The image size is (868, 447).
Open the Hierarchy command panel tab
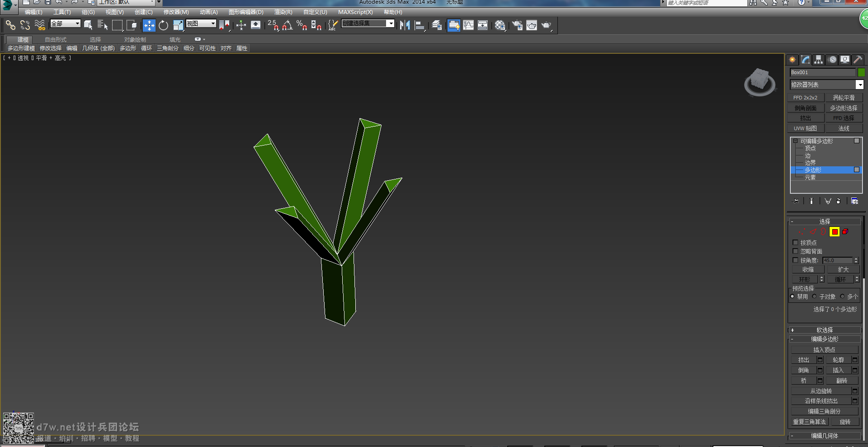pos(819,60)
